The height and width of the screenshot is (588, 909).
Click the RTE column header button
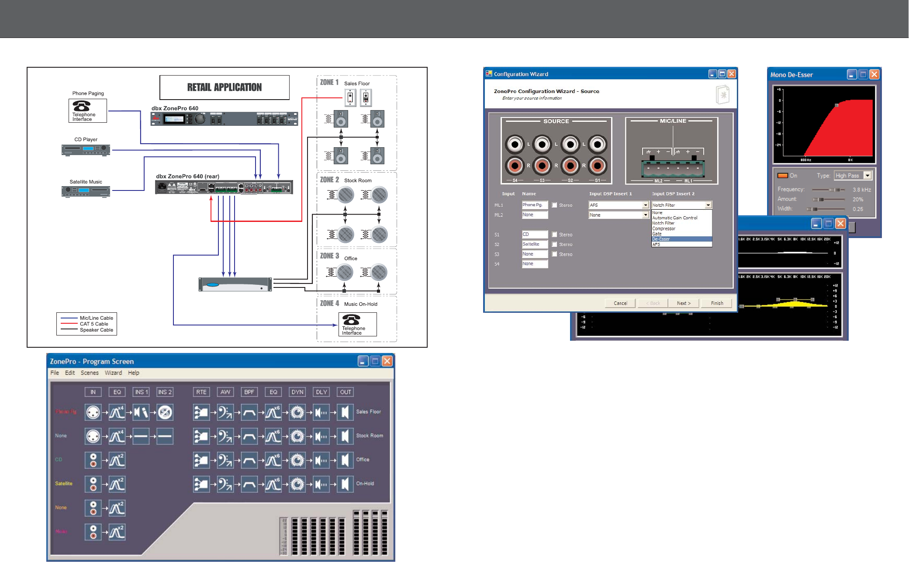[201, 392]
